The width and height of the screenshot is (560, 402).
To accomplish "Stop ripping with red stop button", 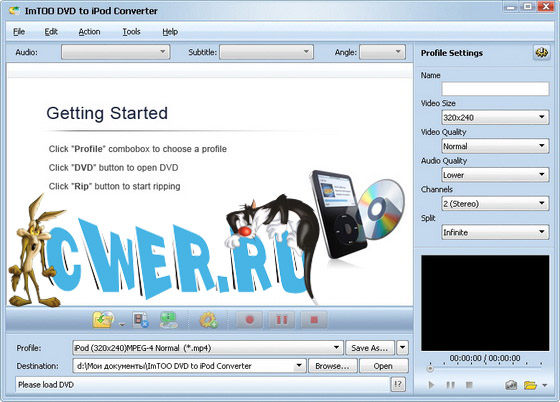I will (x=314, y=320).
